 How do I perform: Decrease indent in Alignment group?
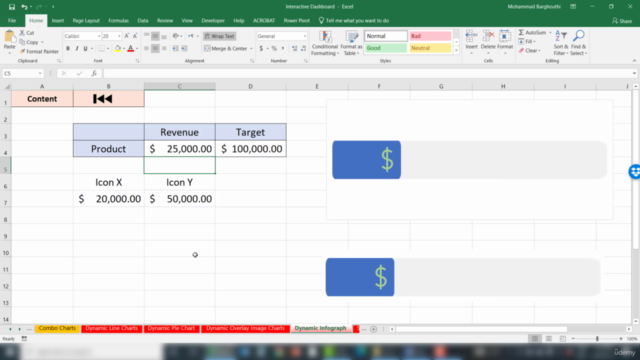click(x=175, y=49)
